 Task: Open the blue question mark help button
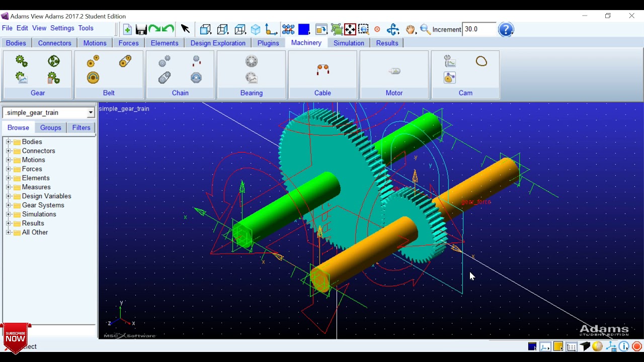pos(506,29)
